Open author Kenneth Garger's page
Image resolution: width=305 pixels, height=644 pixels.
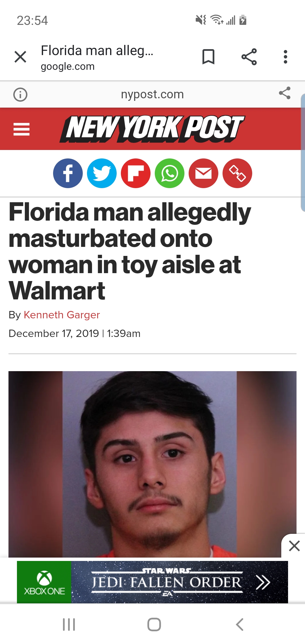(x=62, y=315)
